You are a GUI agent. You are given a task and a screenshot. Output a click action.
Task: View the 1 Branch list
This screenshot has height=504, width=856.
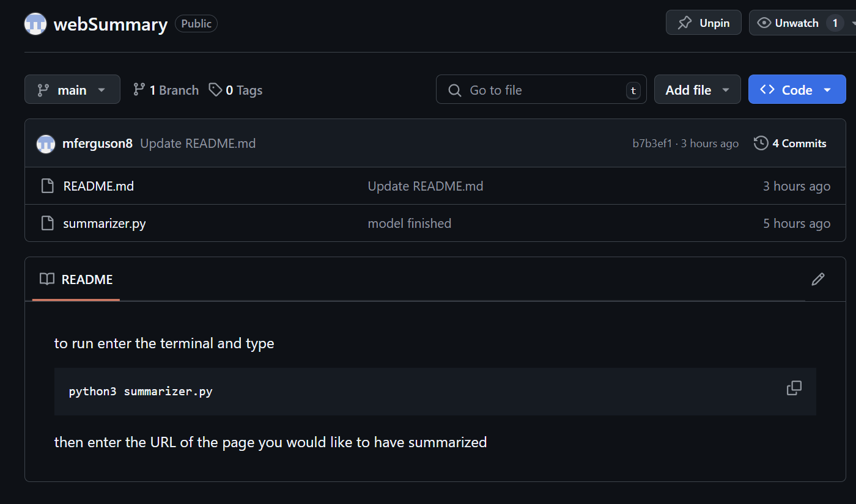click(166, 90)
